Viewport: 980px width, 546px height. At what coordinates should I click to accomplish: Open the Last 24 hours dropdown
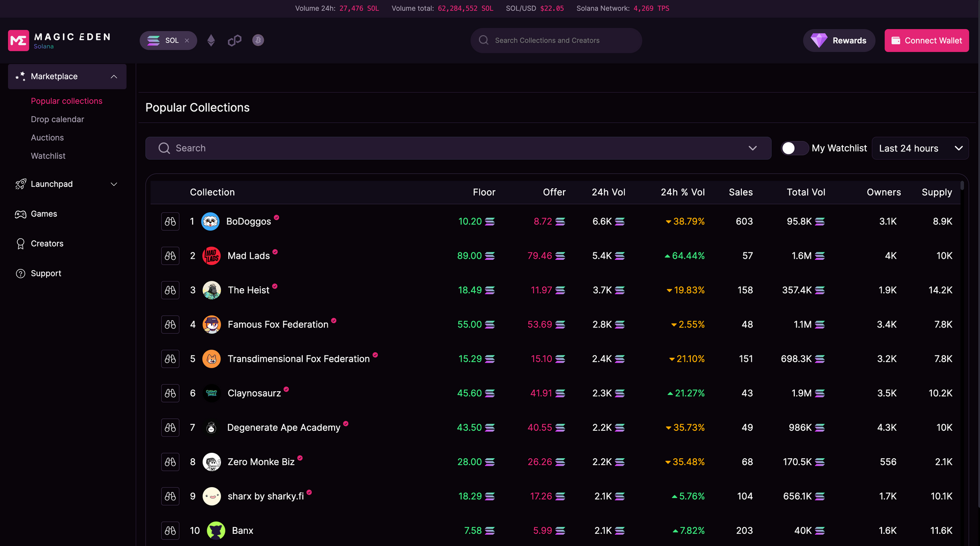(x=920, y=148)
